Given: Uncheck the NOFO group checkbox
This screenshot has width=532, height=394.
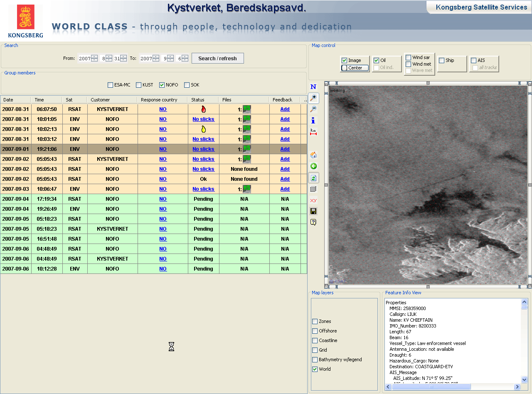Looking at the screenshot, I should click(162, 85).
